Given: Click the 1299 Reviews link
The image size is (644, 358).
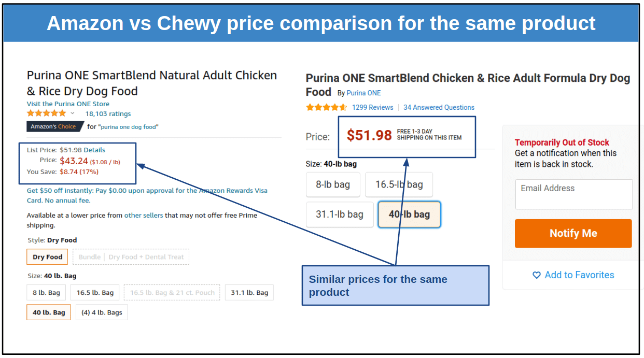Looking at the screenshot, I should pos(372,107).
